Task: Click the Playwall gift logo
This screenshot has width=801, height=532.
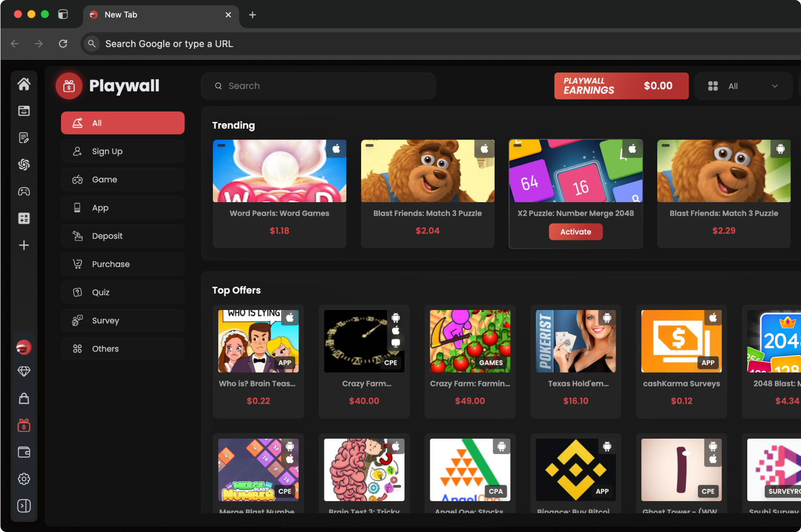Action: (69, 86)
